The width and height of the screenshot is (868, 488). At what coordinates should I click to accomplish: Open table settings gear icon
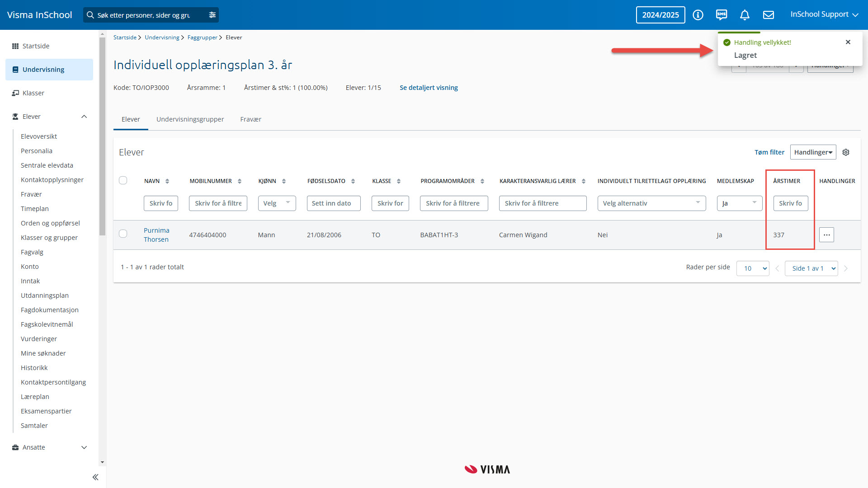coord(846,152)
